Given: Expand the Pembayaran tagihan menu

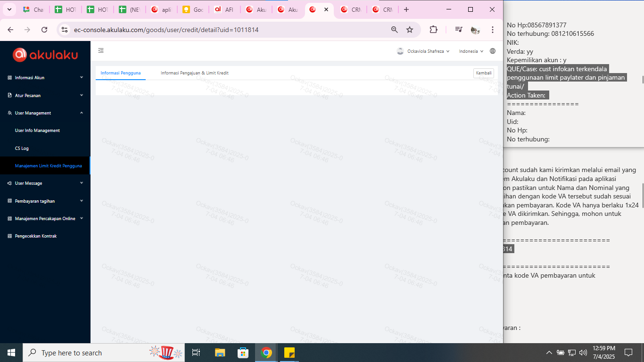Looking at the screenshot, I should point(45,201).
